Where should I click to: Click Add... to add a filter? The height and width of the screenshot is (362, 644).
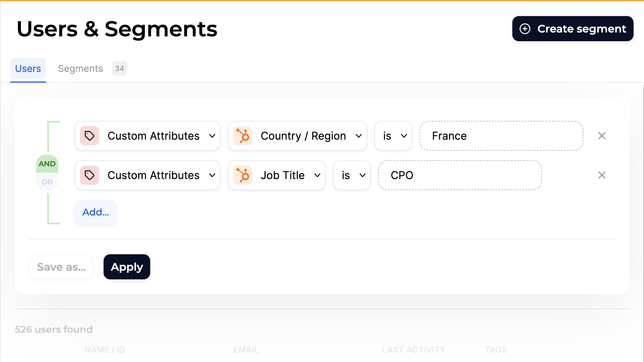[x=96, y=212]
